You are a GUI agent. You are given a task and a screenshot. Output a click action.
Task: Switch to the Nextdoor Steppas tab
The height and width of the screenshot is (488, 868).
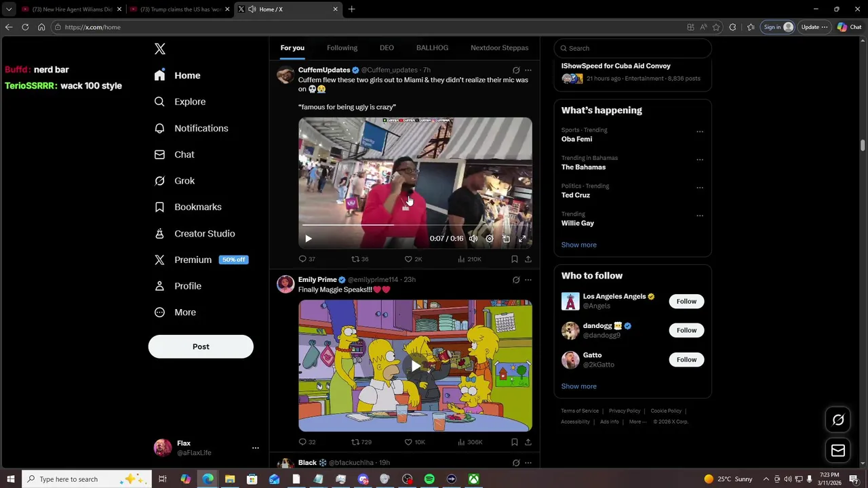pos(499,47)
